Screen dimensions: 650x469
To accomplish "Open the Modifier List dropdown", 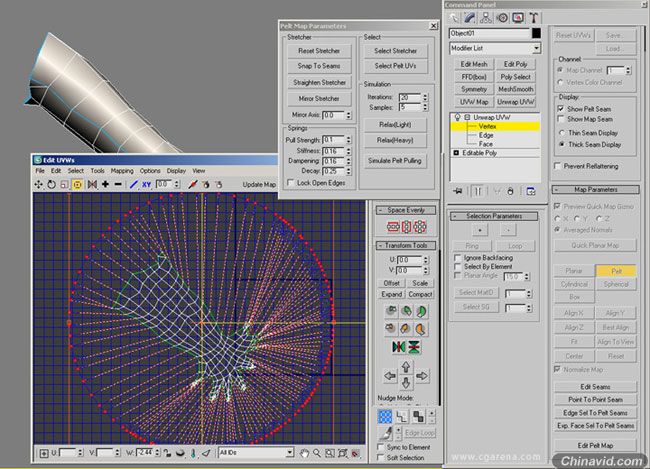I will click(536, 49).
